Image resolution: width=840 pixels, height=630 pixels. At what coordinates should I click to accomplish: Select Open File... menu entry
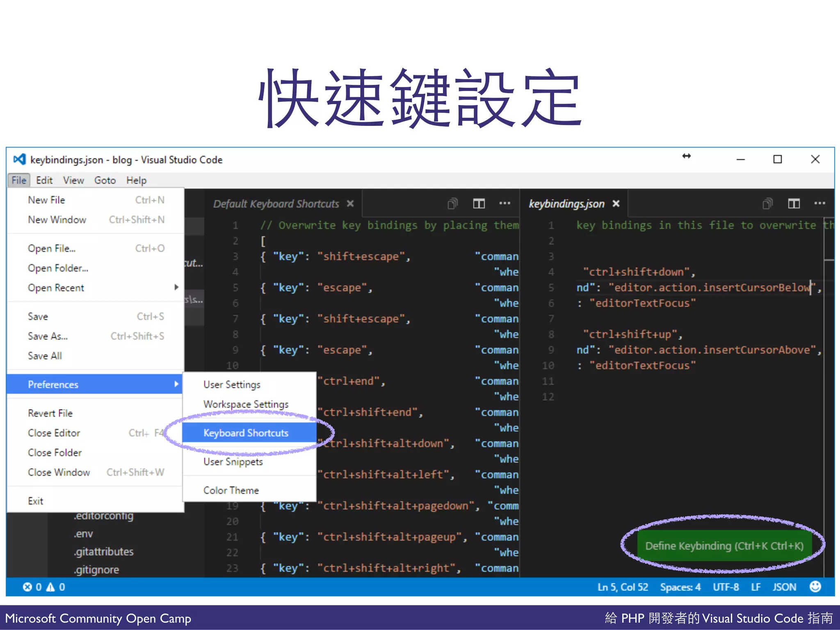click(96, 248)
